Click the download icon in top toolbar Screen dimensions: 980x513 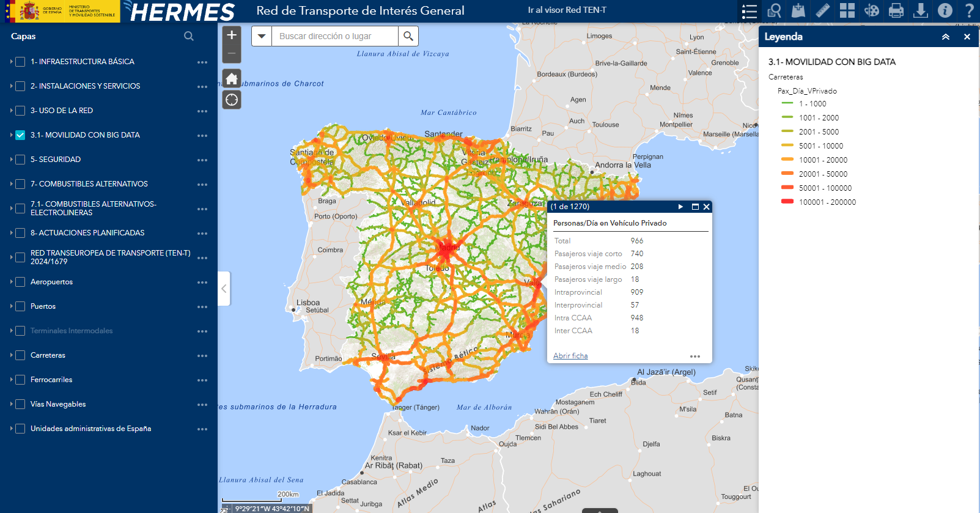tap(920, 10)
